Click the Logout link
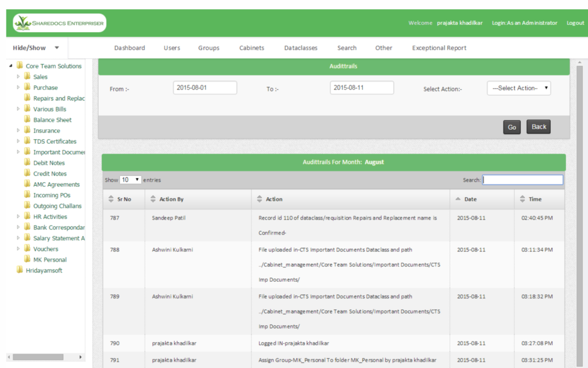This screenshot has width=588, height=368. (x=575, y=23)
